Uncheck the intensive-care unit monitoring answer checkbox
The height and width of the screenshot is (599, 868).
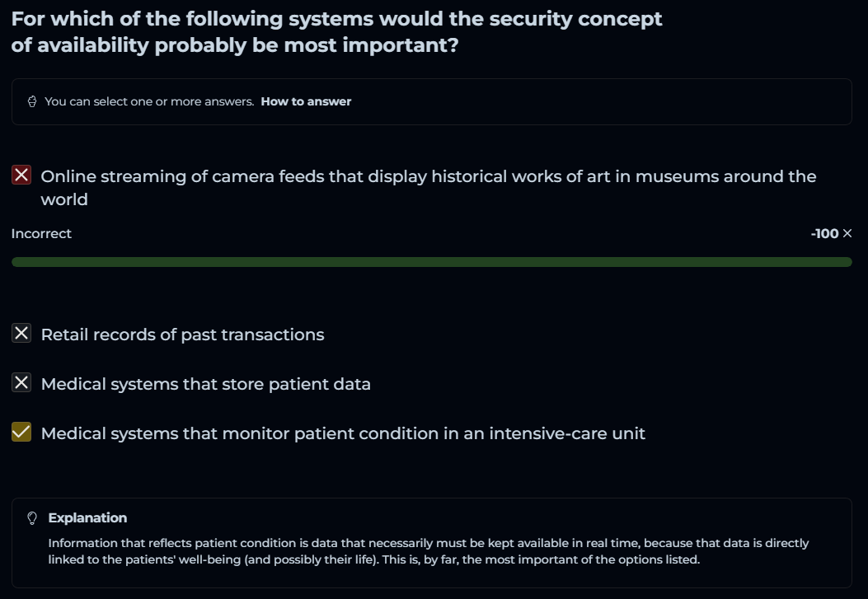(22, 433)
